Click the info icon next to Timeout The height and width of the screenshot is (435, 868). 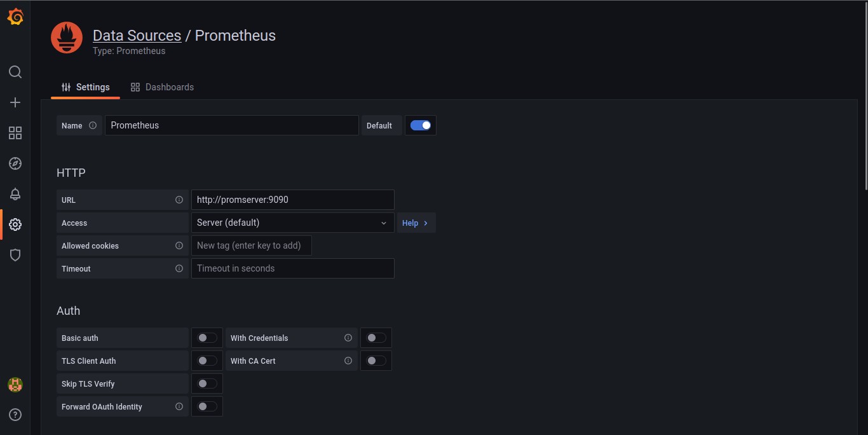pyautogui.click(x=179, y=268)
